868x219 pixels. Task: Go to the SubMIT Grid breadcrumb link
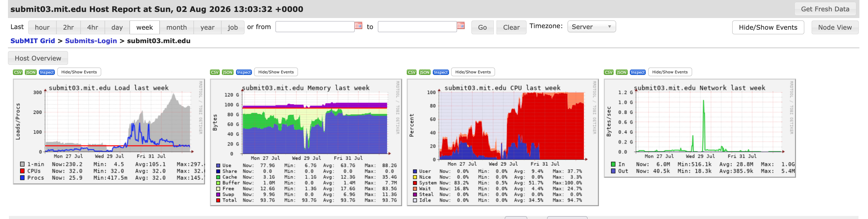point(33,41)
